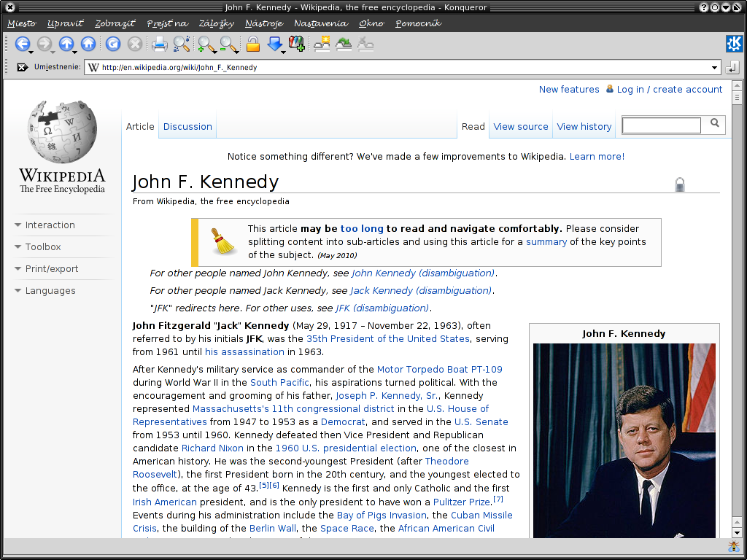747x560 pixels.
Task: Click the Wikipedia search magnifier icon
Action: [x=715, y=122]
